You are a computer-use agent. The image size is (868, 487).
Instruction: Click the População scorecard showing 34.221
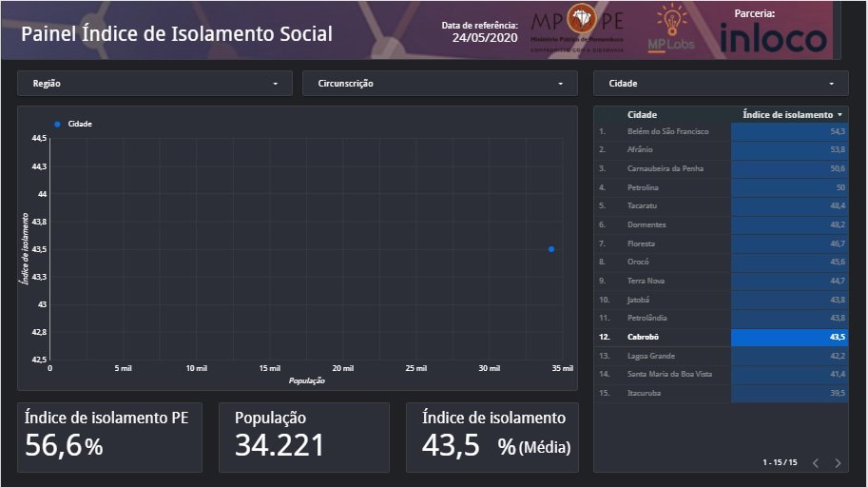[303, 437]
